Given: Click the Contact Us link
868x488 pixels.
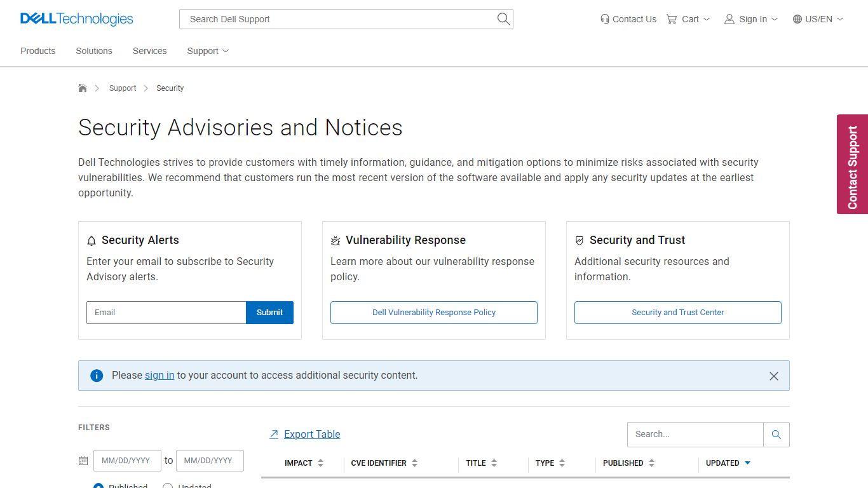Looking at the screenshot, I should (634, 19).
